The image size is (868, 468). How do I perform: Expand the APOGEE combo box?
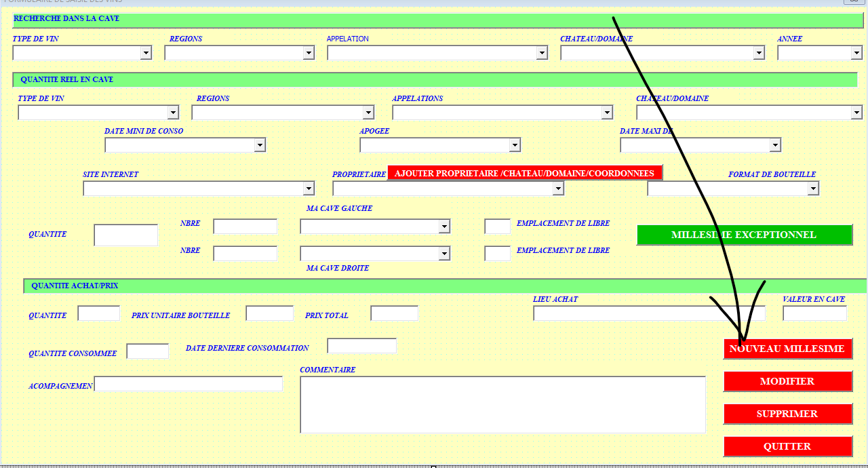click(514, 145)
